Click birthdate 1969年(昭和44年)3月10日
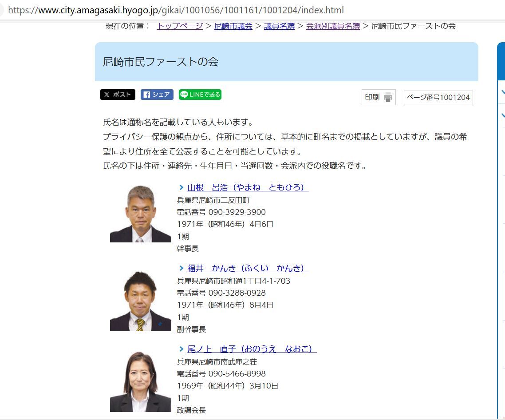The width and height of the screenshot is (505, 420). click(227, 385)
